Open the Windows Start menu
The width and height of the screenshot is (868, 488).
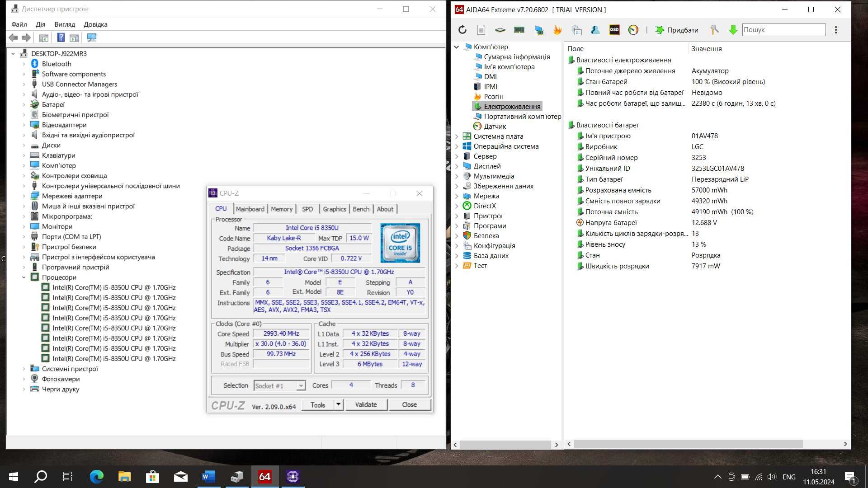(x=14, y=476)
